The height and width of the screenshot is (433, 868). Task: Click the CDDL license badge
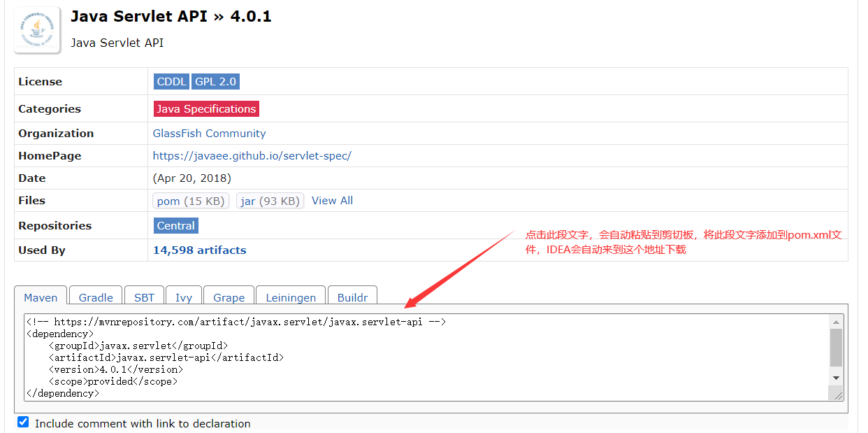click(x=171, y=81)
